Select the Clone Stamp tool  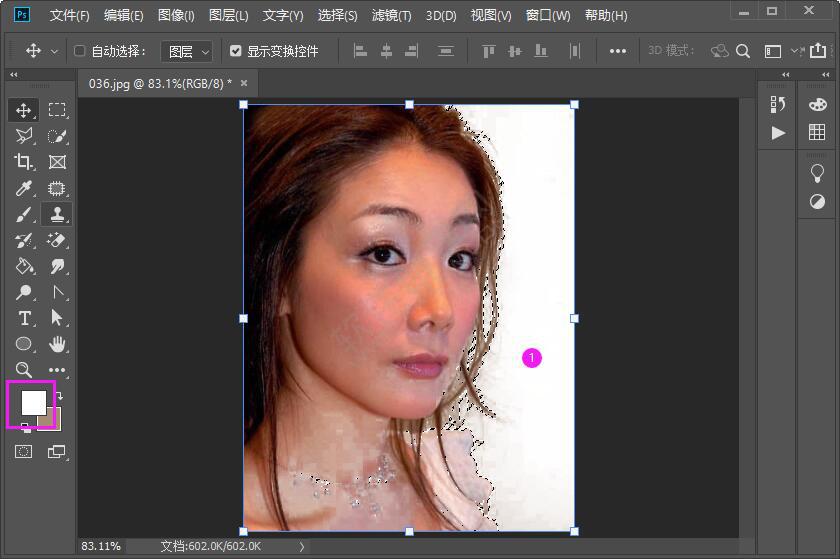click(x=57, y=214)
